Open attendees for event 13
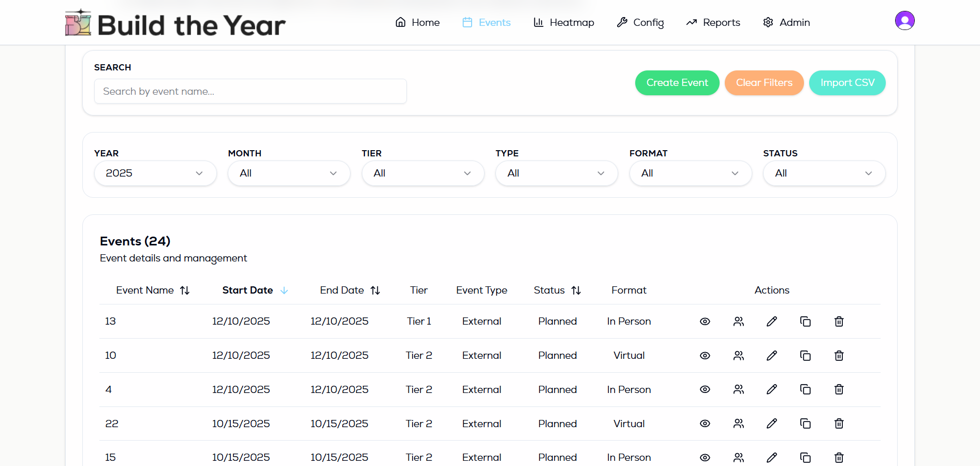 coord(739,322)
